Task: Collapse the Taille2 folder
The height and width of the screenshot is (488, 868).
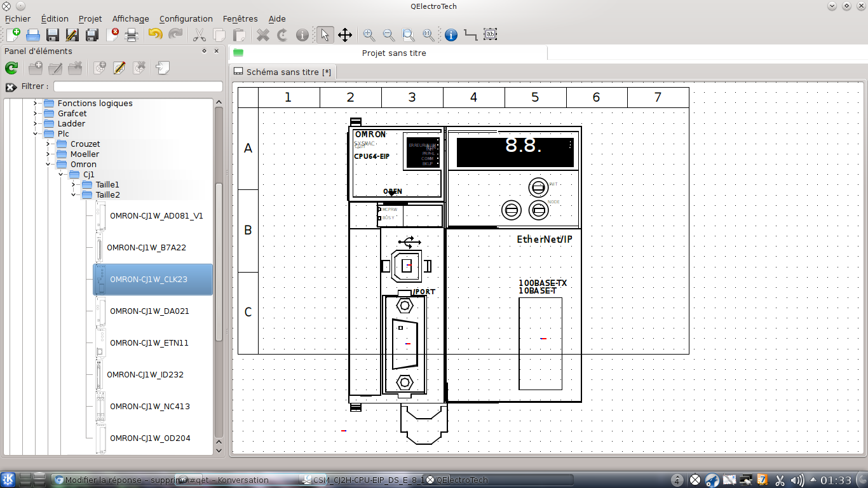Action: click(x=73, y=194)
